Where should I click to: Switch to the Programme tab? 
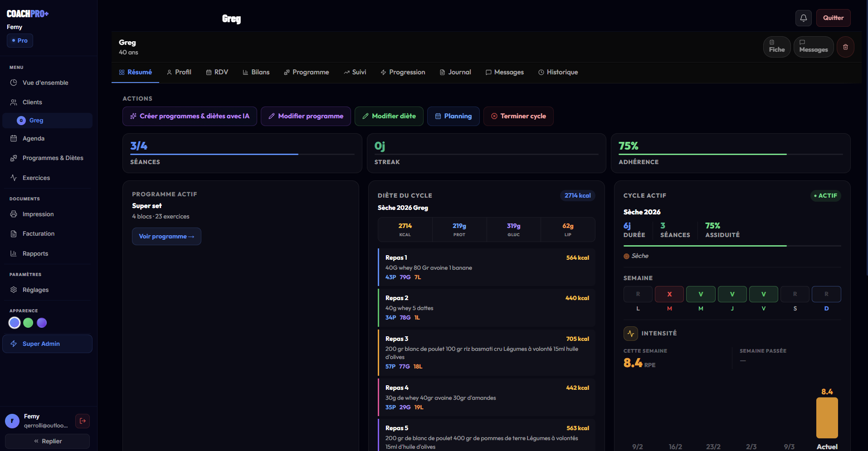pyautogui.click(x=306, y=73)
